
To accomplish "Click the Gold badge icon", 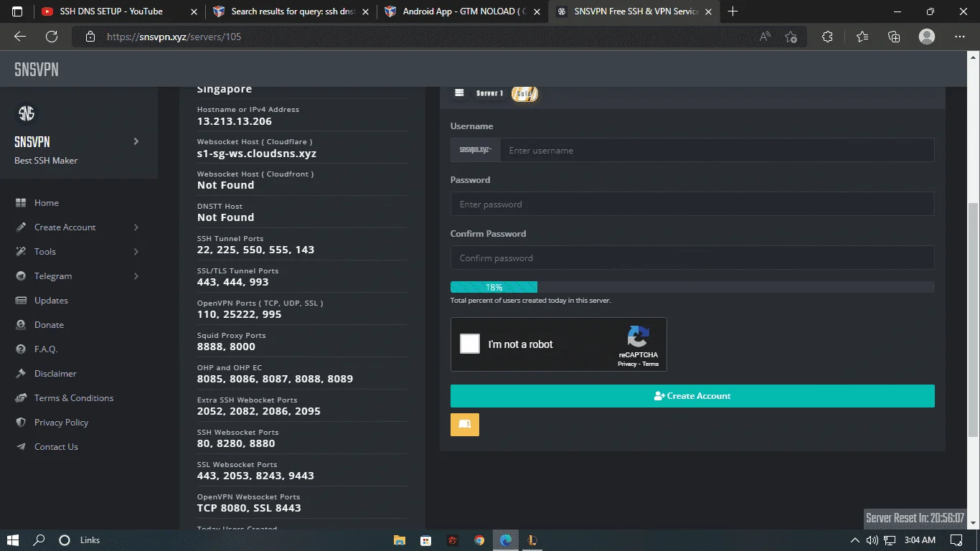I will [x=524, y=93].
